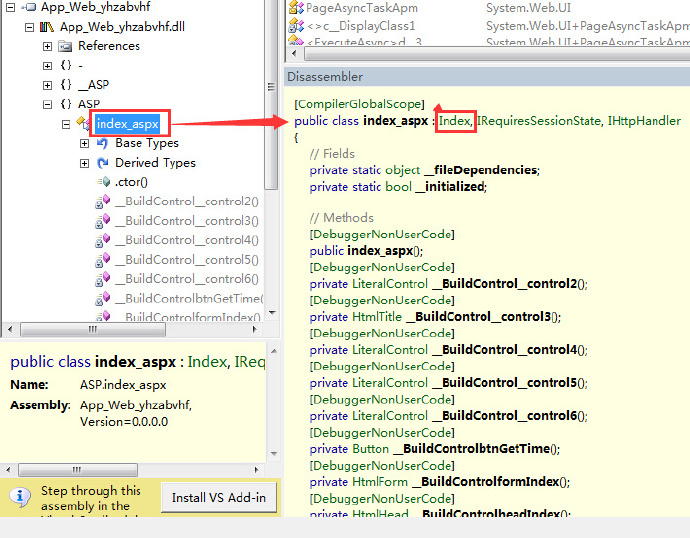Click the __BuildControl__control5() method icon

[103, 260]
